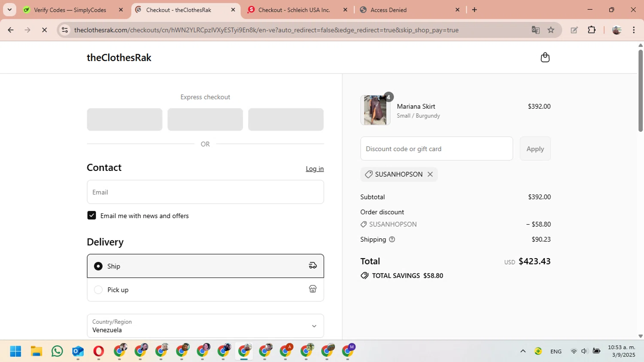644x362 pixels.
Task: Go forward to the next page
Action: point(27,30)
